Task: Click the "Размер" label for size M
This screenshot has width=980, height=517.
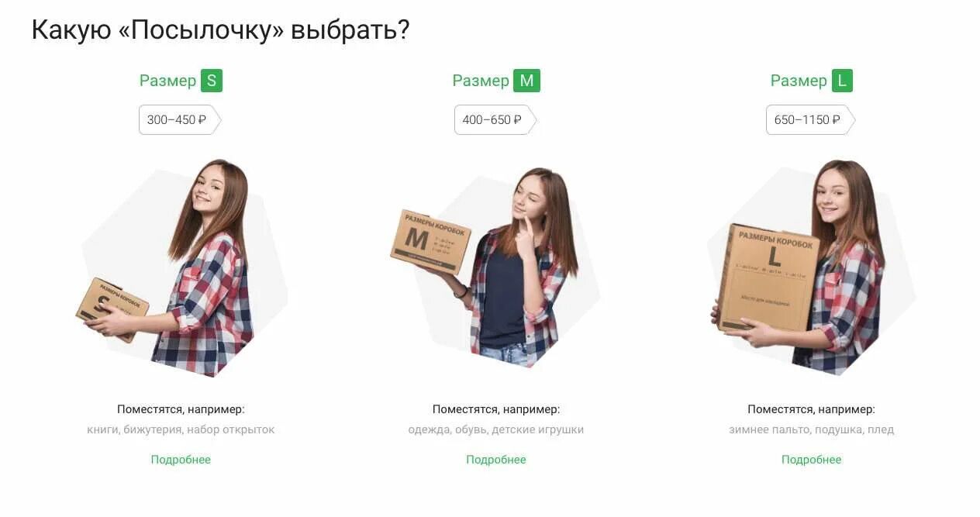Action: (481, 81)
